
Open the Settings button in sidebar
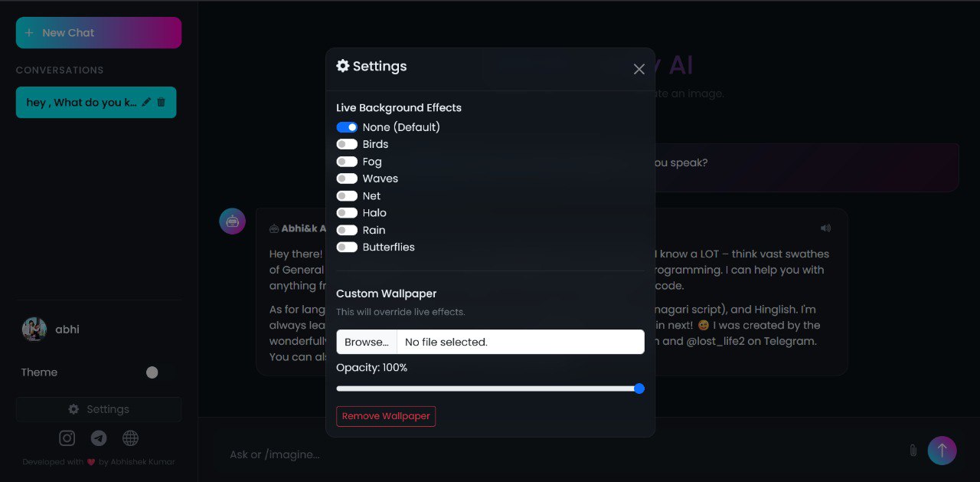[x=99, y=409]
